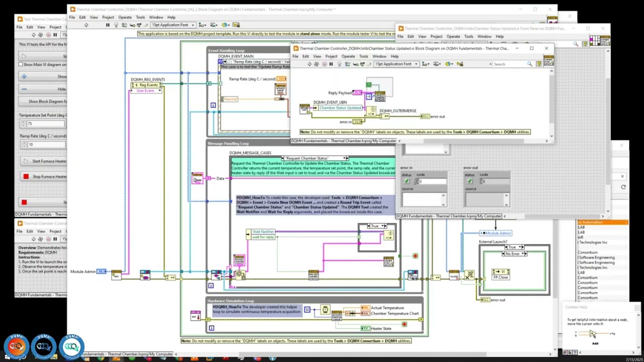Click Clean Up Diagram in Chamber Status Updated toolbar
Image resolution: width=644 pixels, height=362 pixels.
point(460,64)
